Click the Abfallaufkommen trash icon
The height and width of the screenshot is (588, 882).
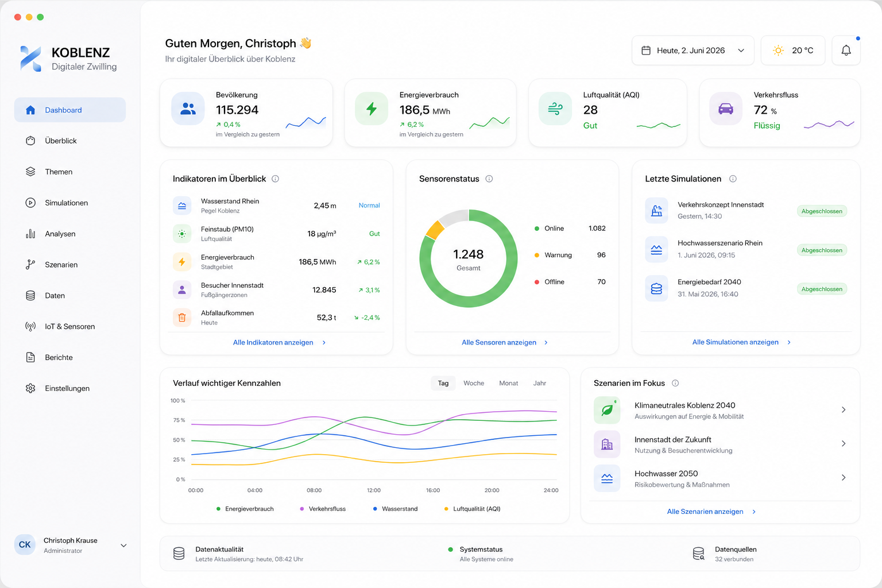pos(182,318)
